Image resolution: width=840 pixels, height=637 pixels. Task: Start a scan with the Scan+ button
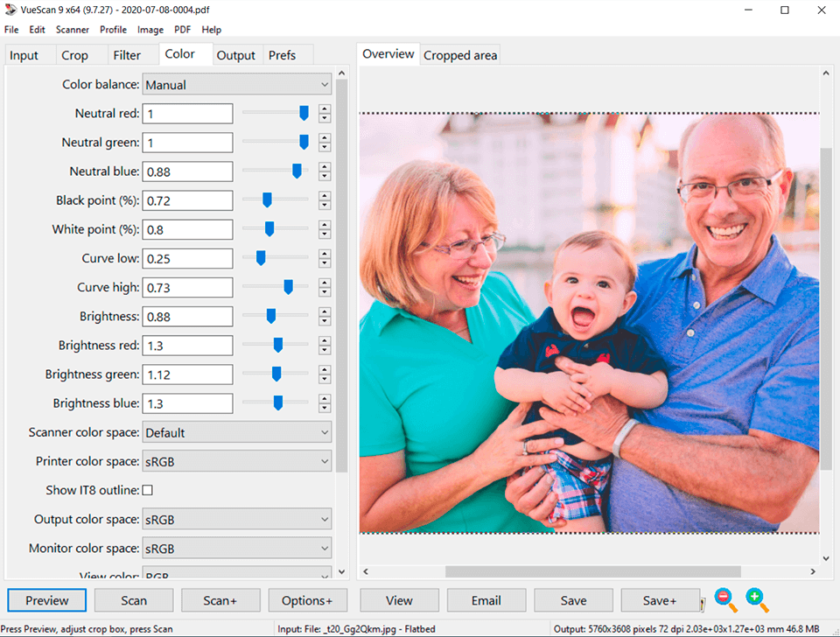[x=220, y=600]
